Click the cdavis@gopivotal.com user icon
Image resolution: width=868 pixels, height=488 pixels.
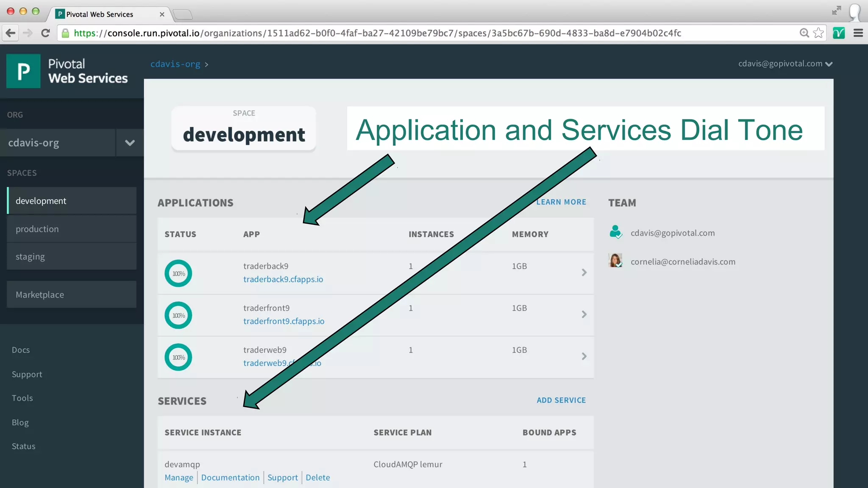[x=615, y=232]
